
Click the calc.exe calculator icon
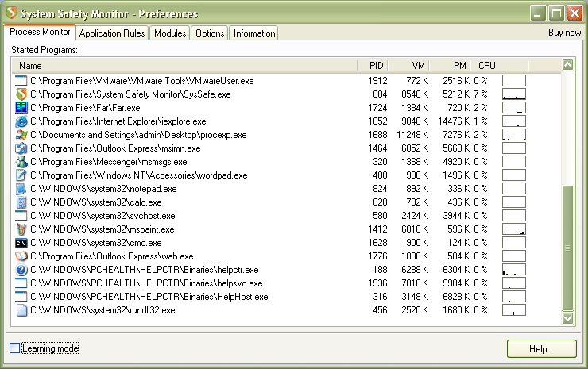coord(21,202)
